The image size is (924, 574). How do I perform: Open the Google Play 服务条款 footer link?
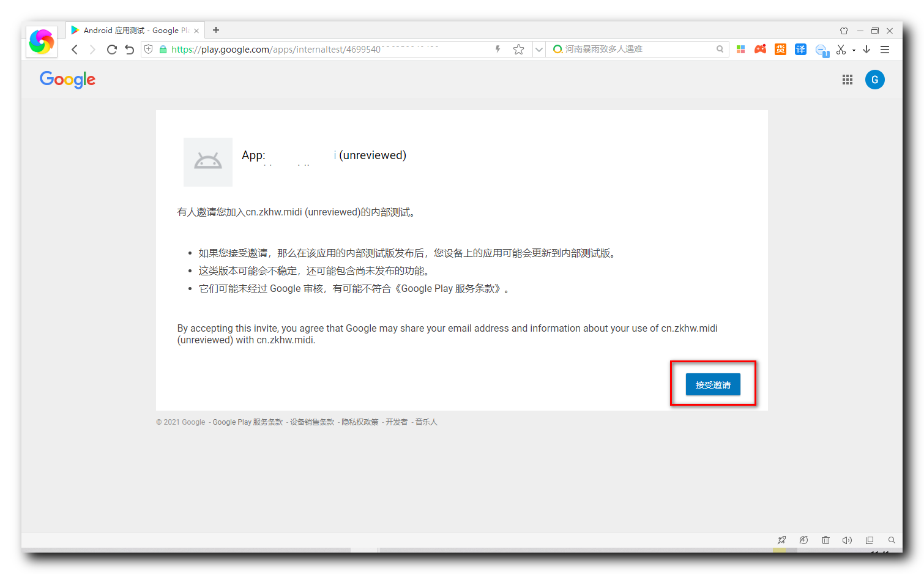pyautogui.click(x=247, y=422)
